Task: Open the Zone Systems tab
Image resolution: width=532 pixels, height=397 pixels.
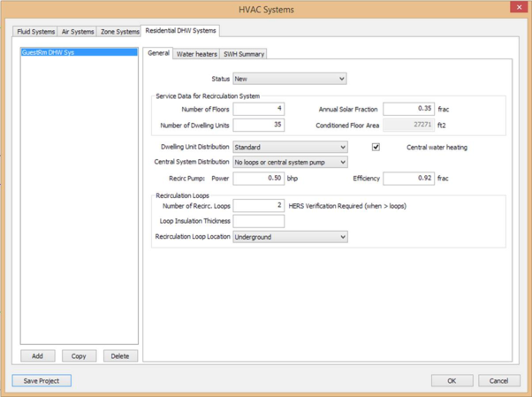Action: pyautogui.click(x=119, y=32)
